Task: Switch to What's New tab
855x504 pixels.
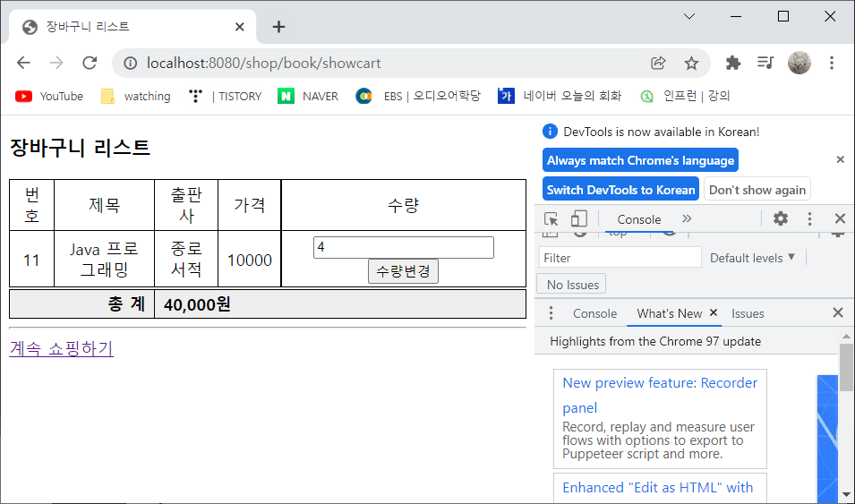Action: pos(669,313)
